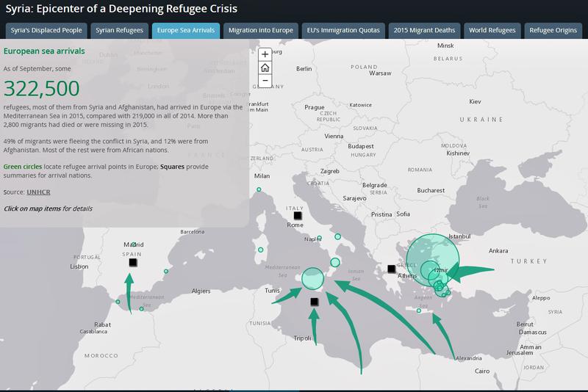Open the Syria's Displaced People tab
Image resolution: width=588 pixels, height=392 pixels.
46,31
